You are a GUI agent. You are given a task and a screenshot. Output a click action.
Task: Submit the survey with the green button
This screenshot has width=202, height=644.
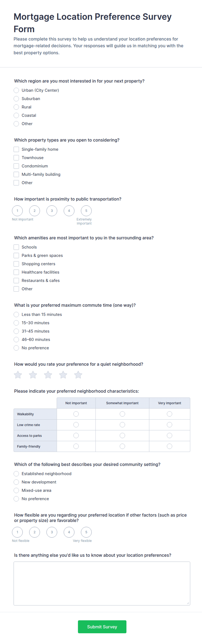pyautogui.click(x=102, y=627)
